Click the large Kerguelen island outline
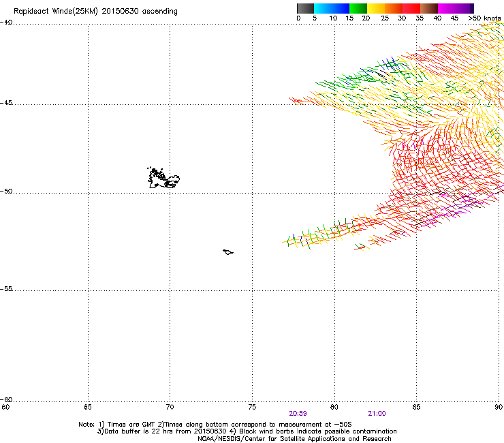The width and height of the screenshot is (504, 443). click(163, 178)
